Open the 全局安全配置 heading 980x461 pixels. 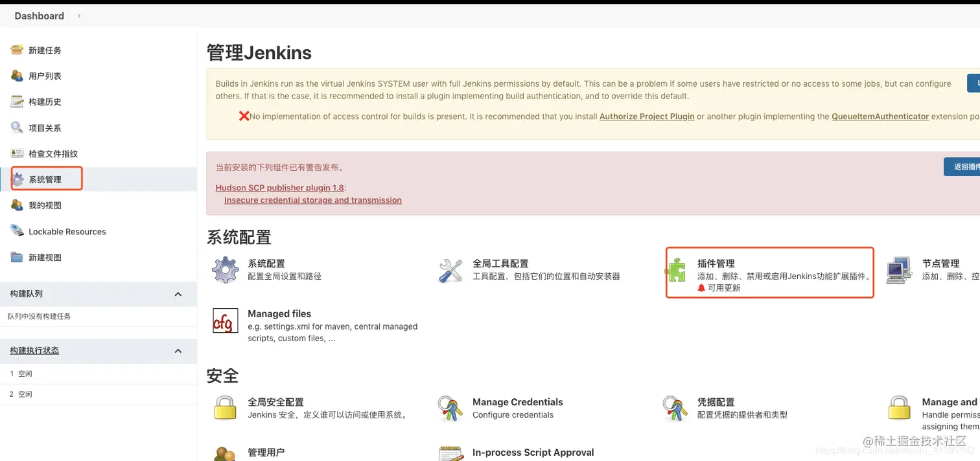(x=275, y=402)
